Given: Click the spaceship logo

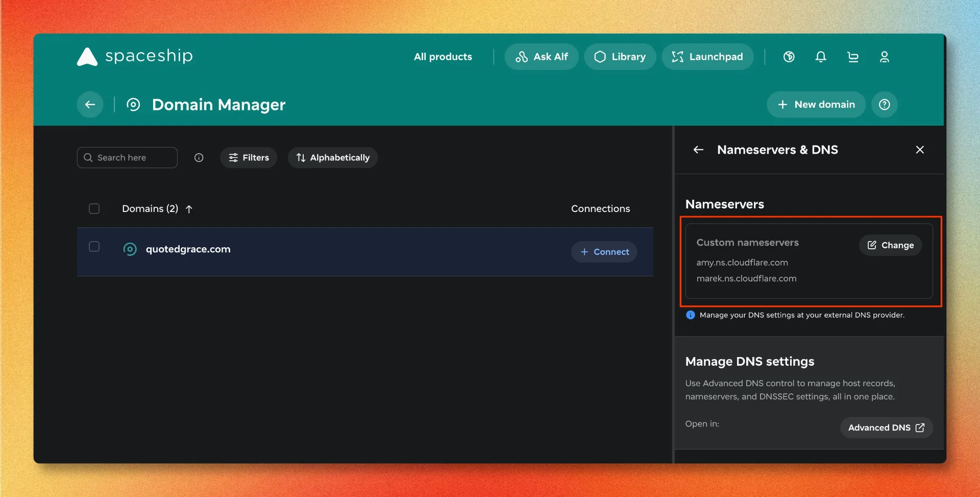Looking at the screenshot, I should 135,56.
